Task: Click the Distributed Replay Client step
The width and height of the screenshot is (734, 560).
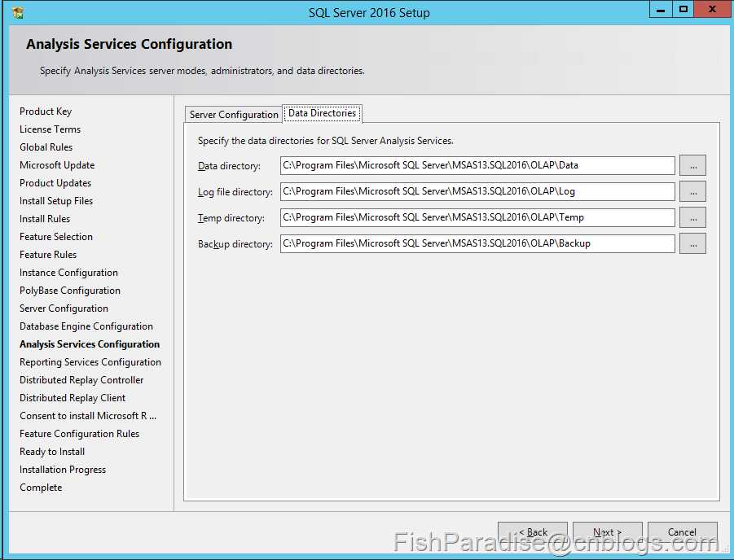Action: pyautogui.click(x=73, y=398)
